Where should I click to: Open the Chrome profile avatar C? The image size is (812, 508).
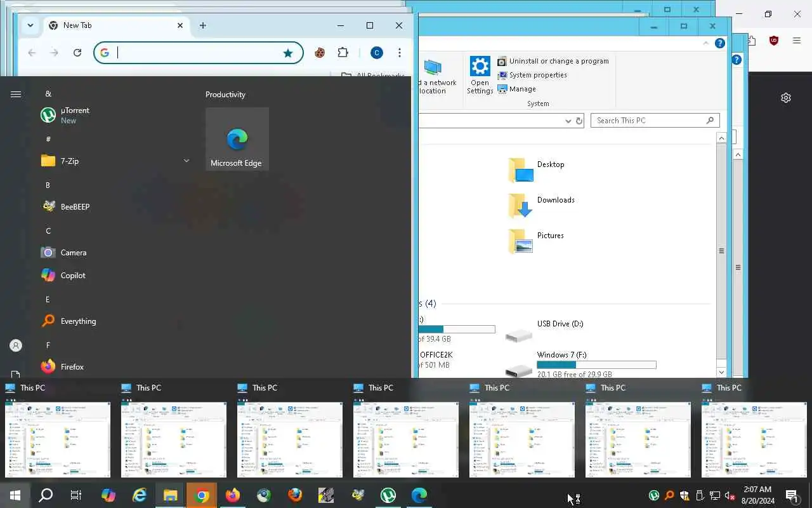coord(377,53)
